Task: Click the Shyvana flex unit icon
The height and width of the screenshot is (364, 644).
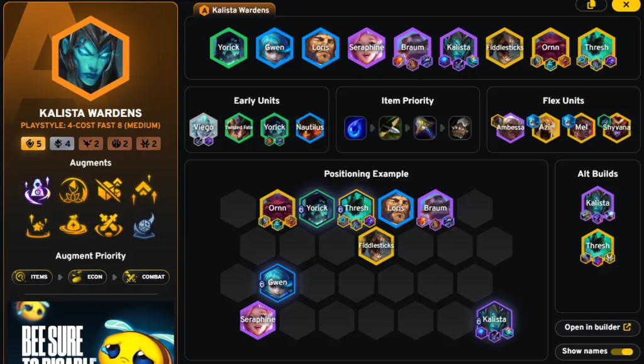Action: click(x=616, y=128)
